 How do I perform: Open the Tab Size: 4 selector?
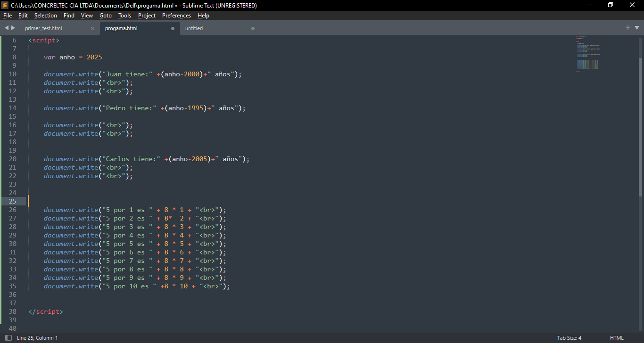[x=569, y=338]
